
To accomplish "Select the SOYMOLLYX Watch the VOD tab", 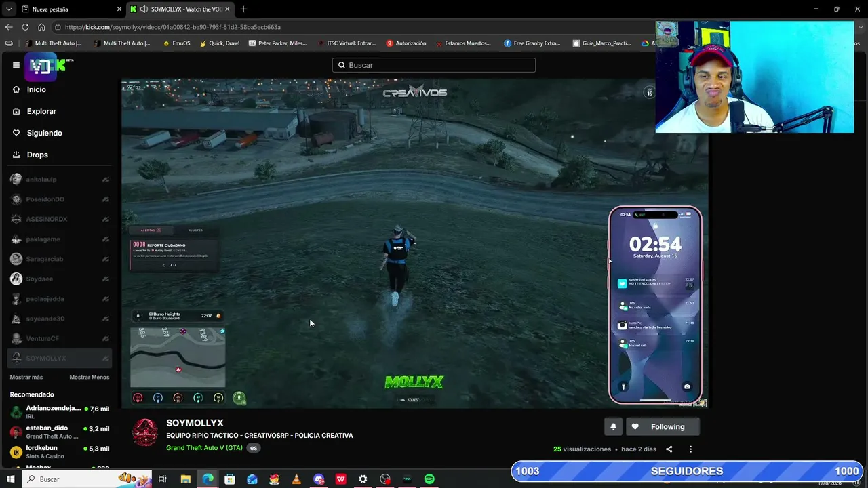I will pos(180,9).
